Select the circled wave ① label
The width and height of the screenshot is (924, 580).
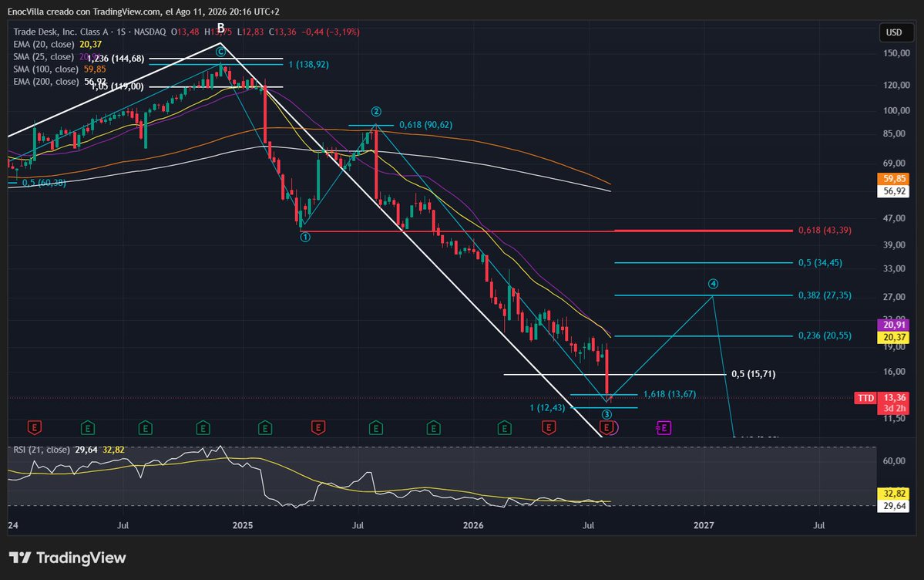(x=304, y=238)
